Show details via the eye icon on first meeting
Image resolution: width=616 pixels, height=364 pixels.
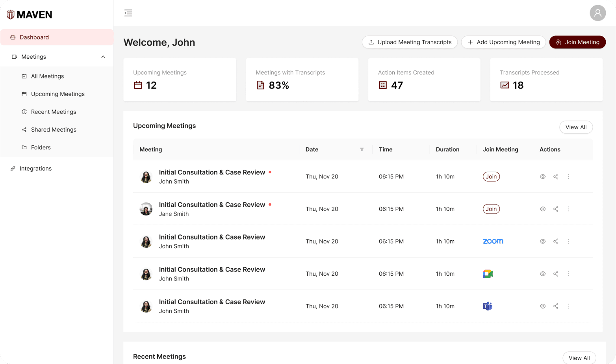click(543, 176)
